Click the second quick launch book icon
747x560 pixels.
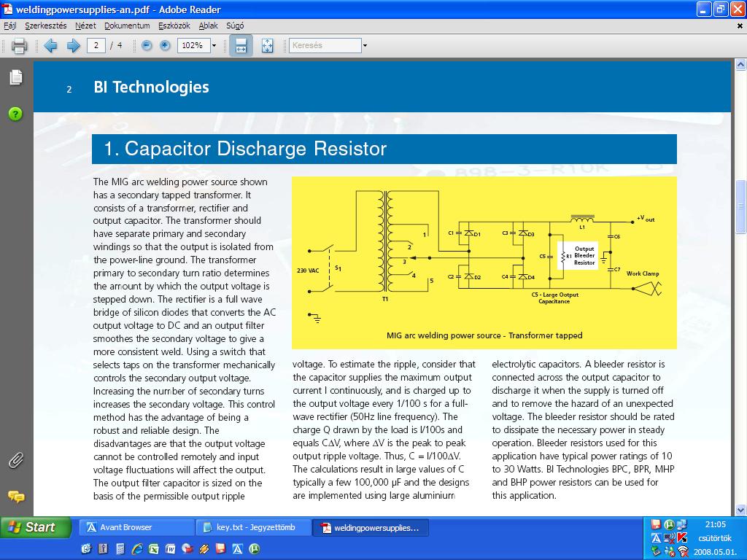(103, 549)
